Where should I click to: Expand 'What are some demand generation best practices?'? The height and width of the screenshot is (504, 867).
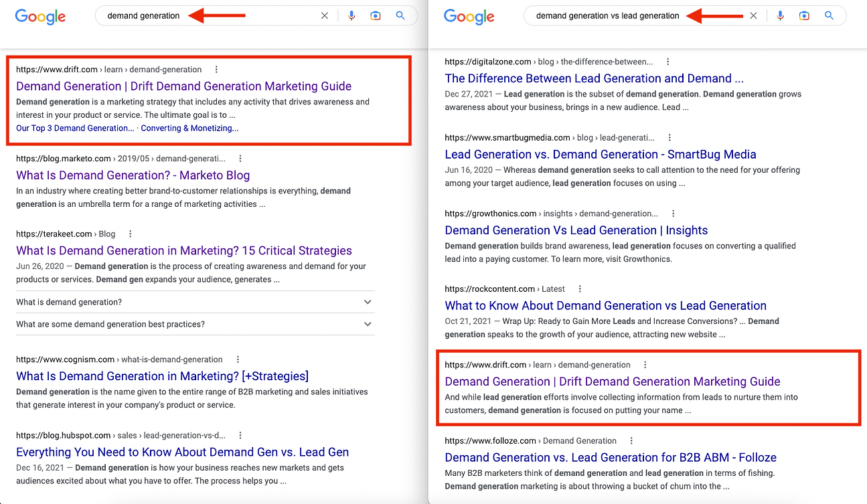195,324
